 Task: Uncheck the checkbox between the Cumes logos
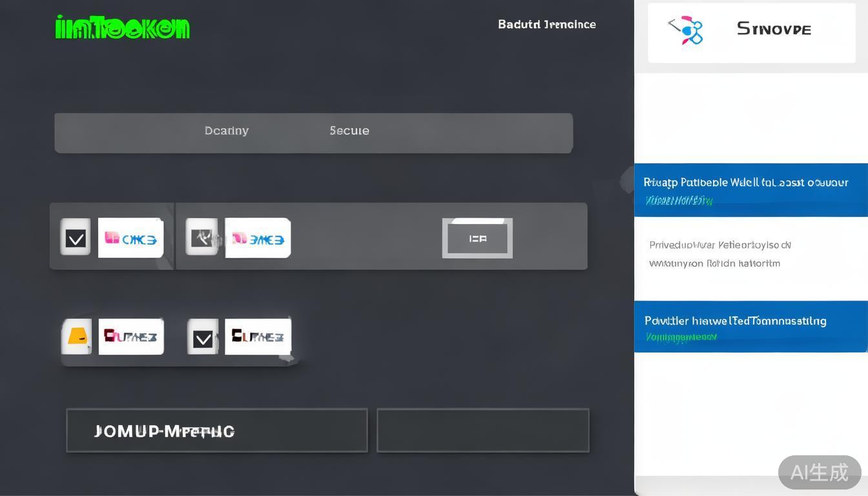click(203, 337)
